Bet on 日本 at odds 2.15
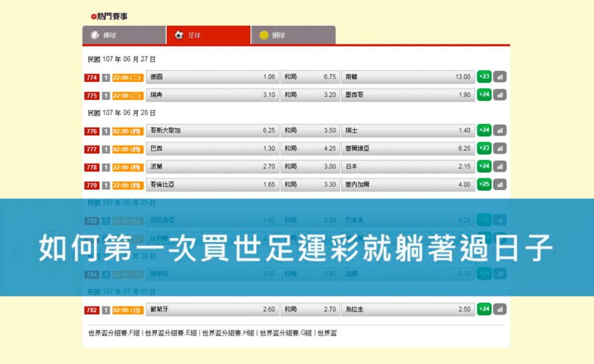The height and width of the screenshot is (364, 594). click(x=408, y=167)
